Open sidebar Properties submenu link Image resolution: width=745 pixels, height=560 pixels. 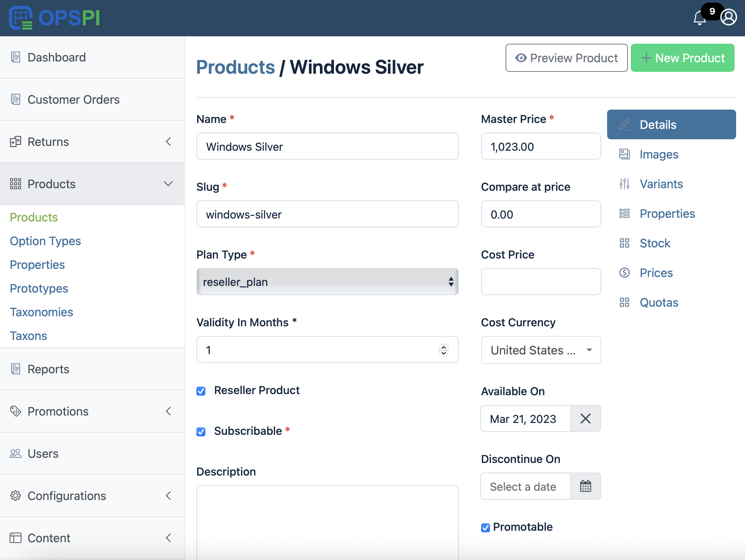point(37,265)
